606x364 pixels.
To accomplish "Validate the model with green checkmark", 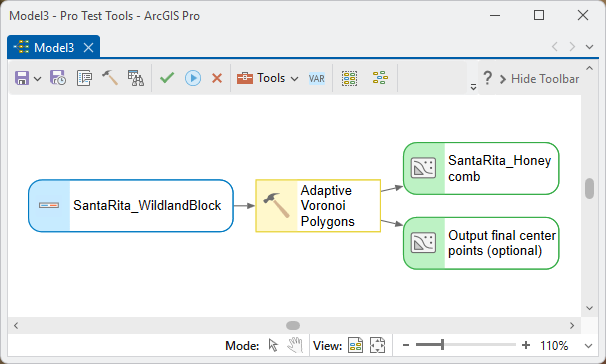I will click(x=167, y=78).
